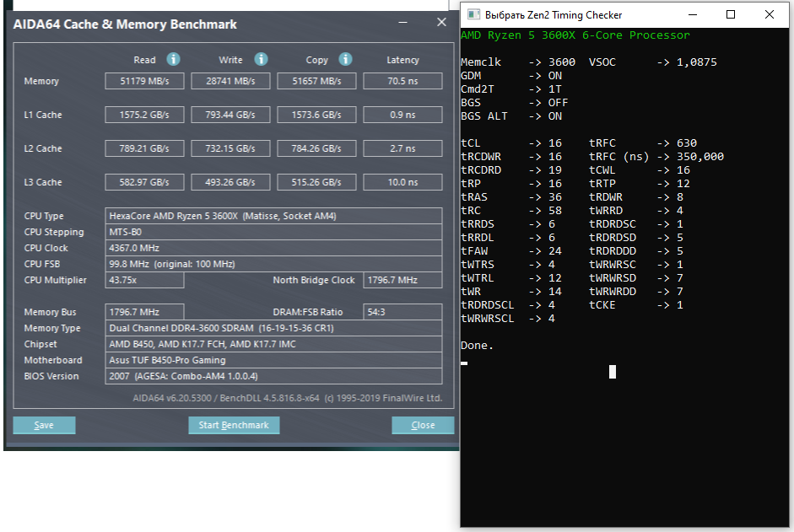
Task: Click BIOS Version field 2007 AGESA
Action: coord(273,376)
